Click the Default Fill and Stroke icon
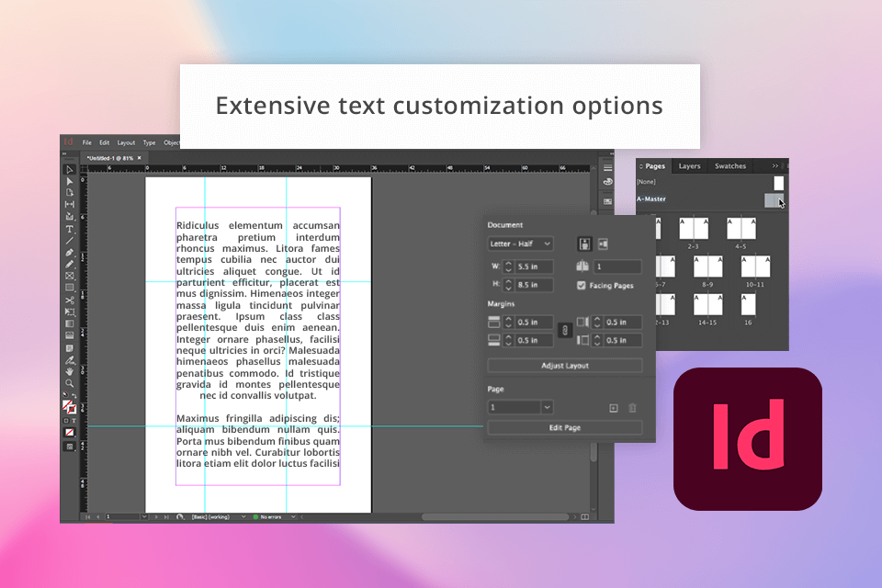Image resolution: width=882 pixels, height=588 pixels. point(65,395)
